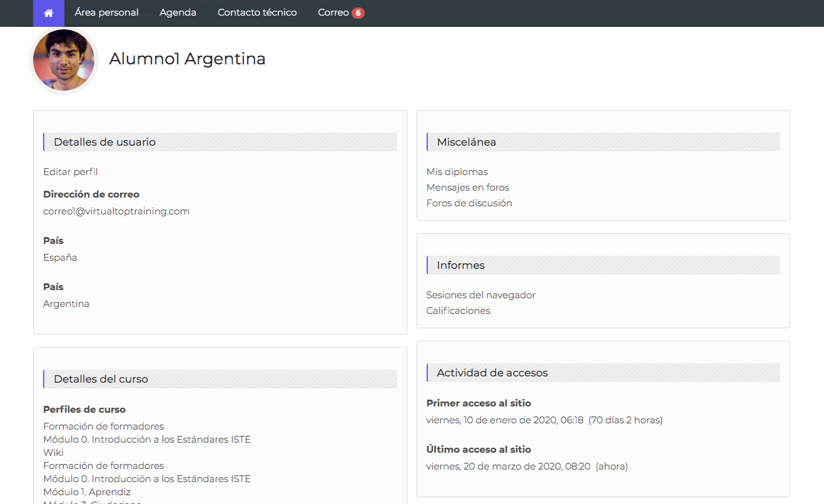Select Módulo 1. Aprendiz course link

[87, 492]
